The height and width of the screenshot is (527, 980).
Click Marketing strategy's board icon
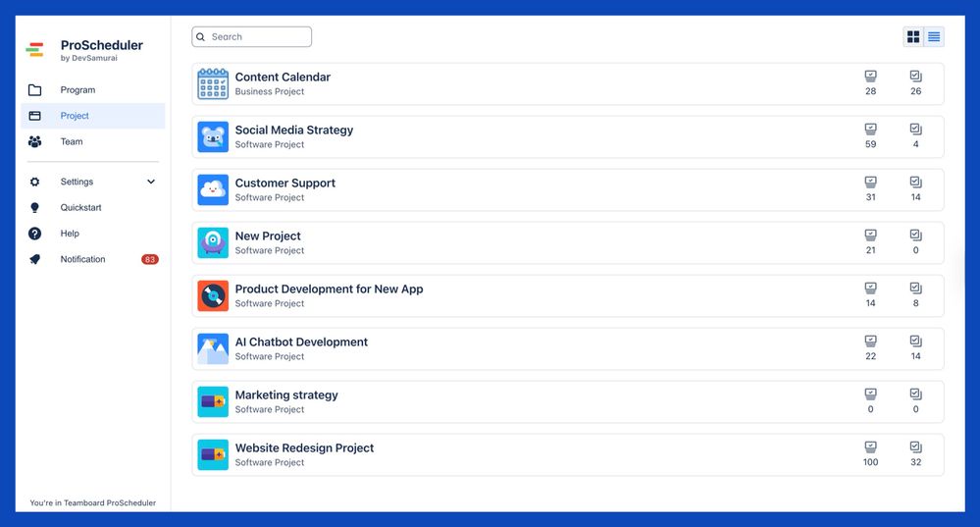point(871,395)
